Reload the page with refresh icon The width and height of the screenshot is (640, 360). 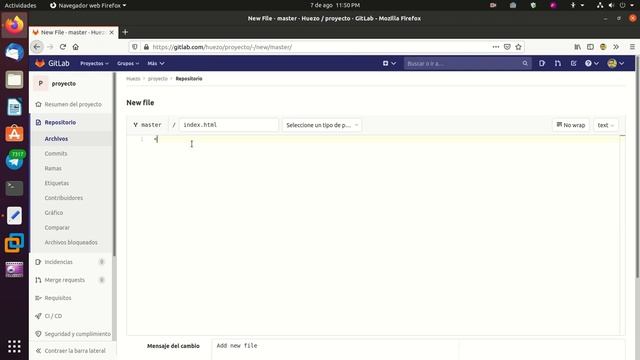tap(63, 47)
